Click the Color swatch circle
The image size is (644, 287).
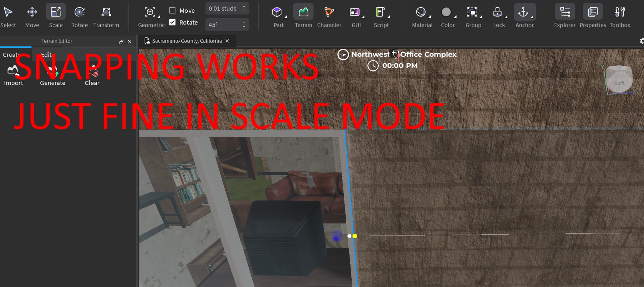click(x=446, y=12)
